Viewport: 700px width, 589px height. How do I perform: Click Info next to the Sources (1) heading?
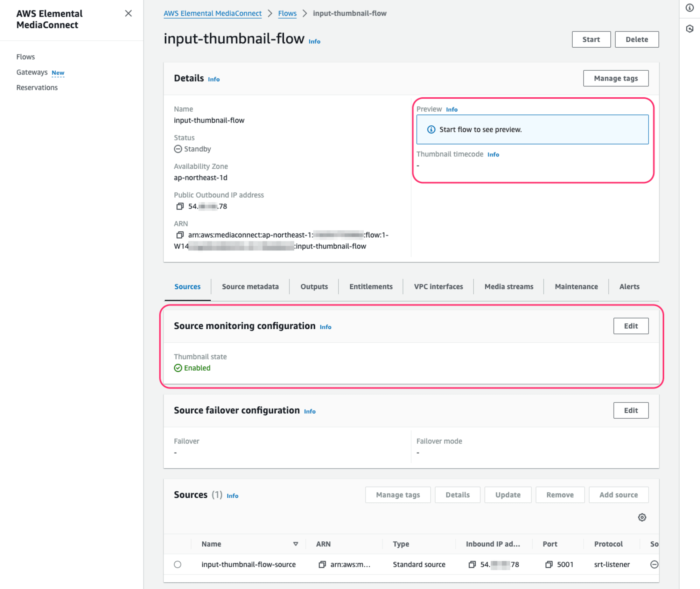coord(232,496)
